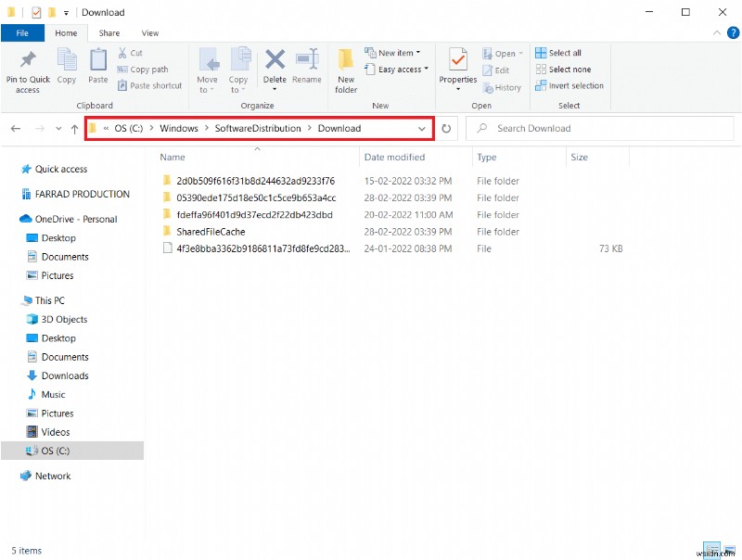Go up one folder level
Screen dimensions: 742x560
point(74,128)
